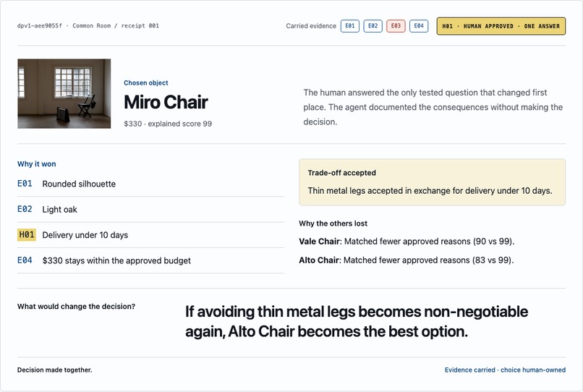Viewport: 583px width, 392px height.
Task: Click the 'Chosen object' label
Action: click(146, 82)
